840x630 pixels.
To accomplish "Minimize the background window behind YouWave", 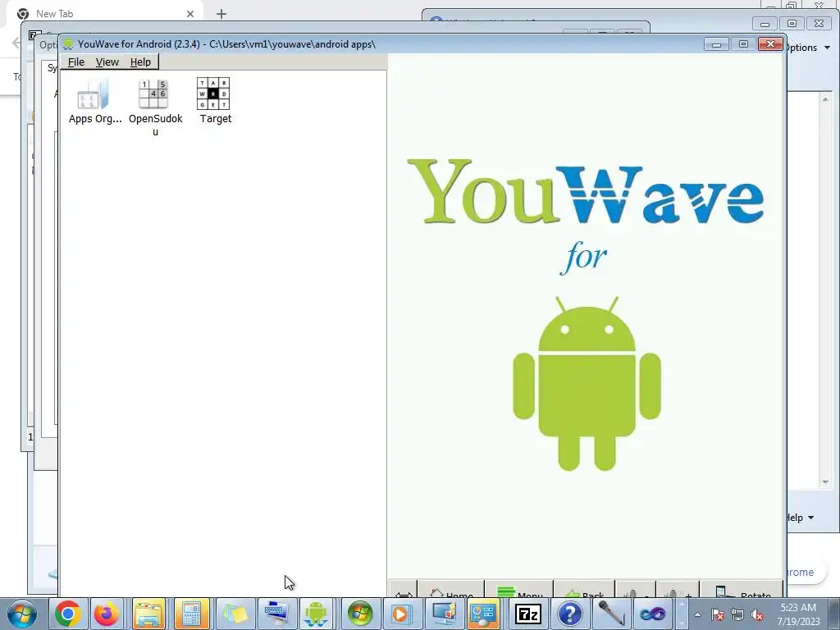I will (765, 24).
